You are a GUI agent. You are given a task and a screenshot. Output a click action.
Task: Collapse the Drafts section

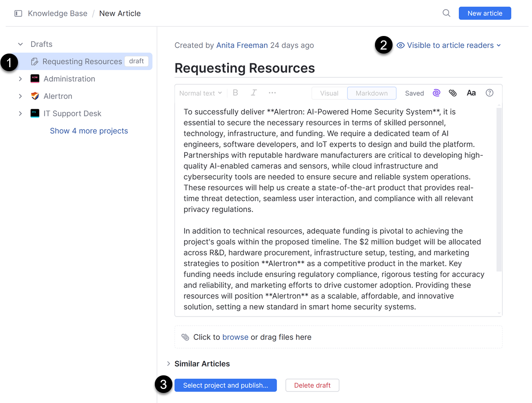pyautogui.click(x=20, y=44)
